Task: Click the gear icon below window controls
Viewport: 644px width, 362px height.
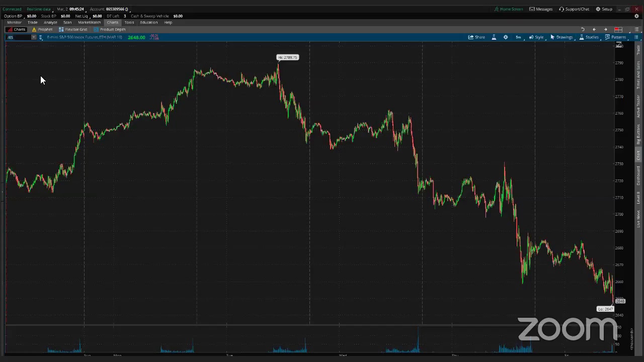Action: point(636,16)
